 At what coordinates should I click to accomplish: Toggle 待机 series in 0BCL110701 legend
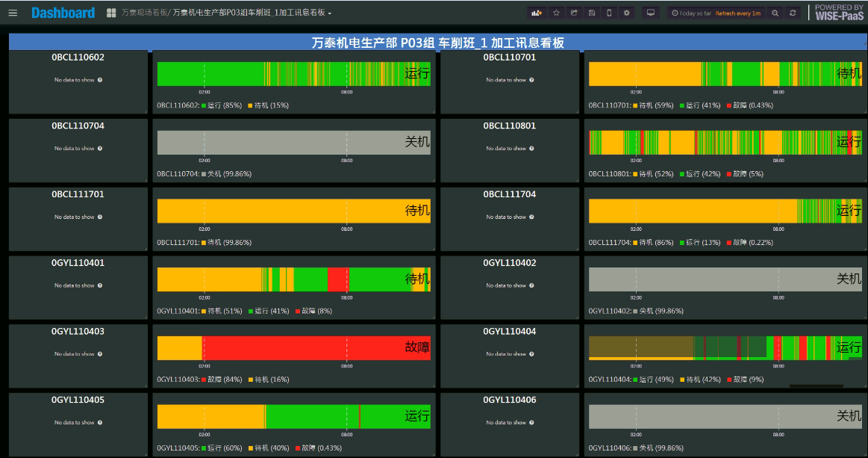pyautogui.click(x=651, y=105)
